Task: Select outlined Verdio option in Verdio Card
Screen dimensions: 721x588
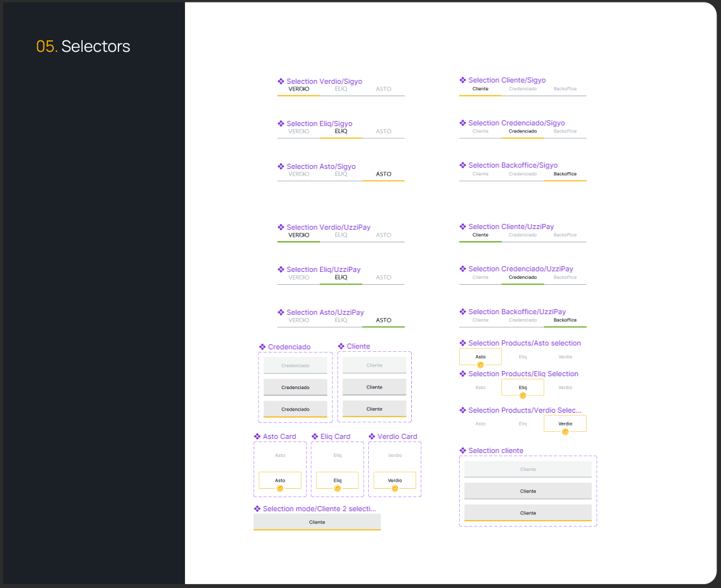Action: pos(394,481)
